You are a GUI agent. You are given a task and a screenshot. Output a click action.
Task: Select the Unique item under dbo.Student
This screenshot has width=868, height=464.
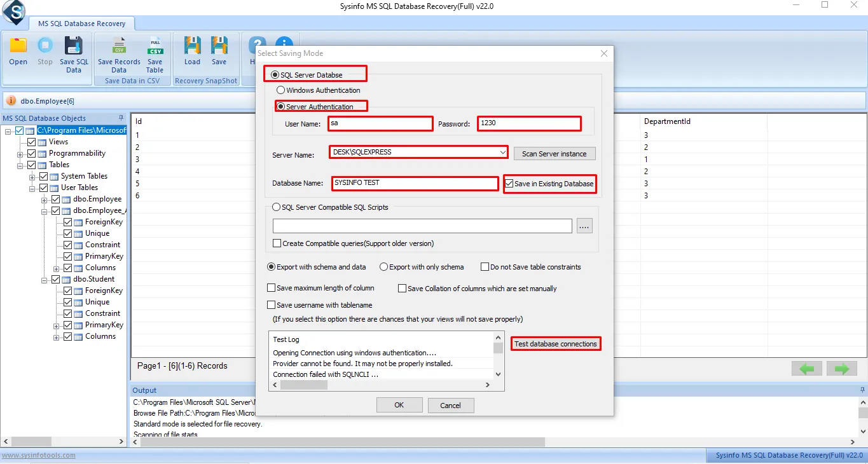pos(97,302)
